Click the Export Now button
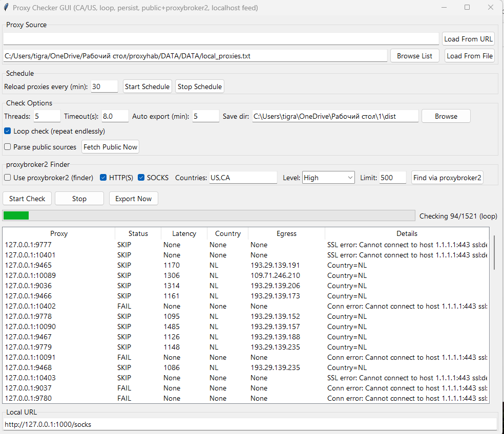The image size is (504, 434). (x=133, y=199)
